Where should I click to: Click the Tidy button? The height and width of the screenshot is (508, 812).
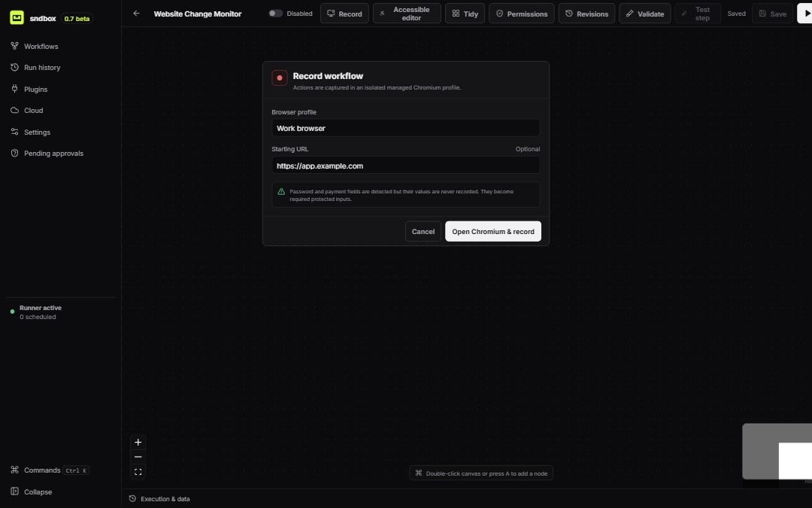pos(465,14)
